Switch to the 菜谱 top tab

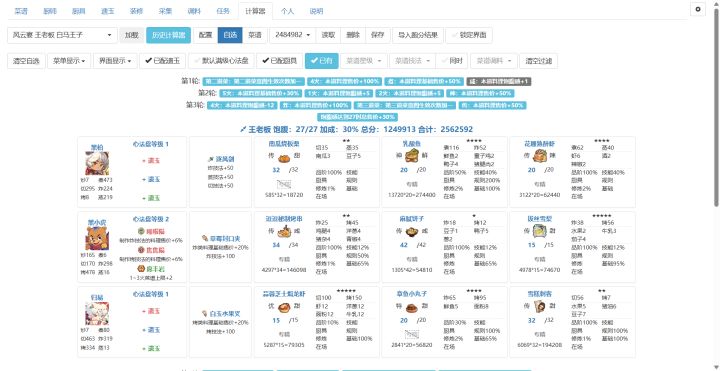(x=21, y=11)
